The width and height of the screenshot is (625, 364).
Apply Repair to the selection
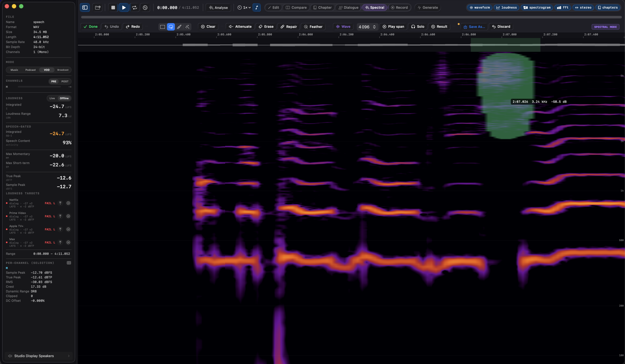tap(289, 27)
